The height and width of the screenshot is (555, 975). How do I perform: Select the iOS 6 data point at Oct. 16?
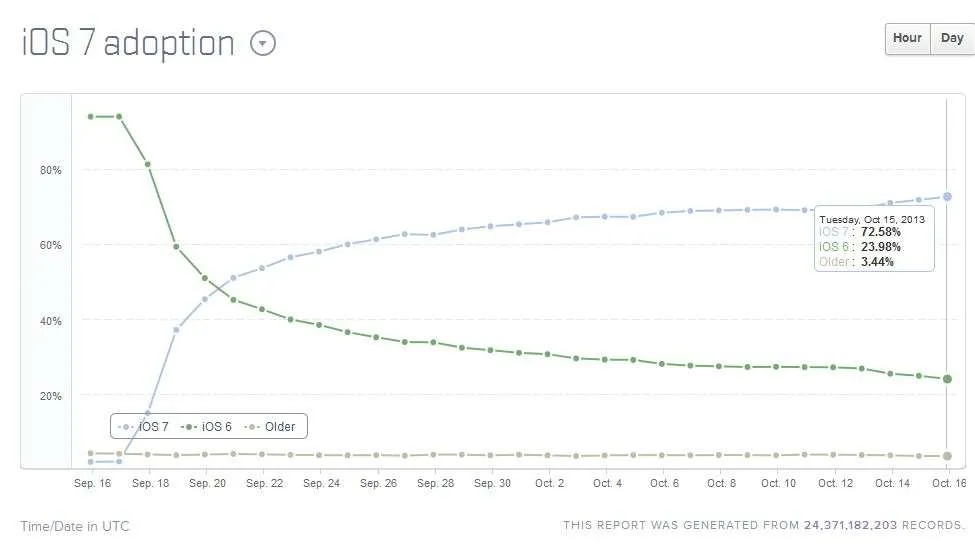(947, 378)
